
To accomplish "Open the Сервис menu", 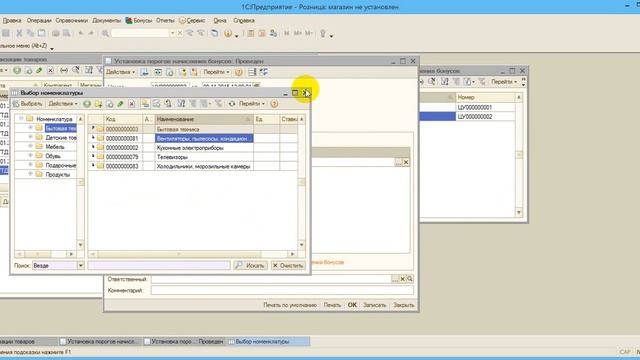I will tap(192, 20).
